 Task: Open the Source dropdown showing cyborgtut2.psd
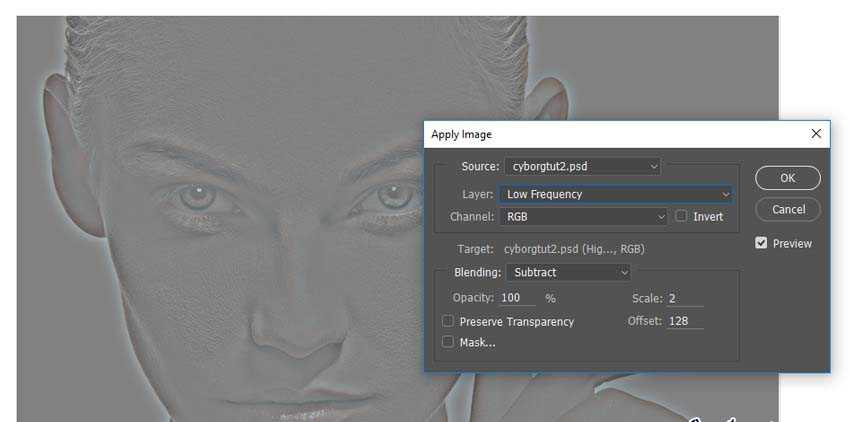click(582, 166)
